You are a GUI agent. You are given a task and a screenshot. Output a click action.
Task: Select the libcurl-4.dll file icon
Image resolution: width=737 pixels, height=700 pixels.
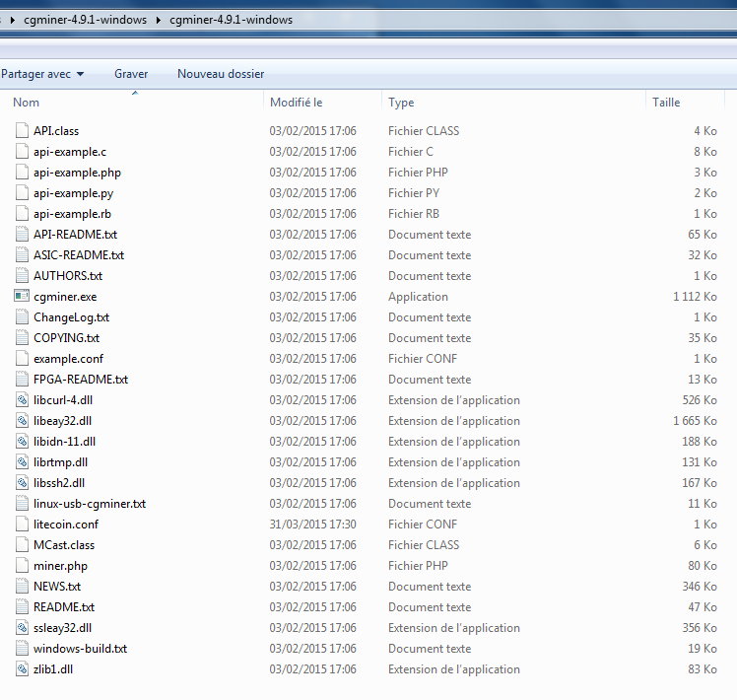click(23, 400)
